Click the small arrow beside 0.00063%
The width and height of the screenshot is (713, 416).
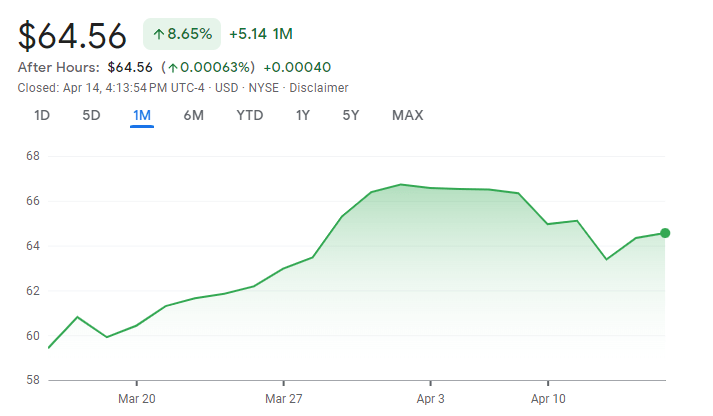point(173,67)
